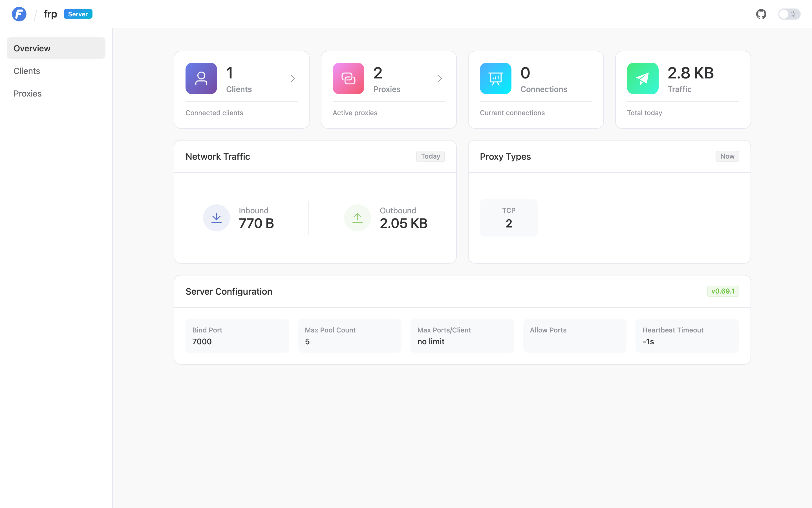
Task: Click the 'Server Configuration' heading
Action: click(x=229, y=291)
